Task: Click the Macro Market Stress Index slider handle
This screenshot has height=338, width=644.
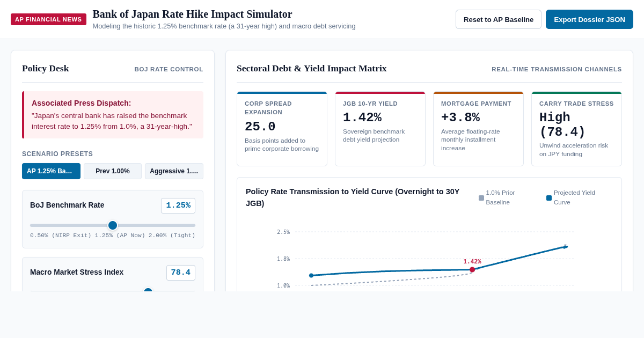Action: [x=148, y=290]
